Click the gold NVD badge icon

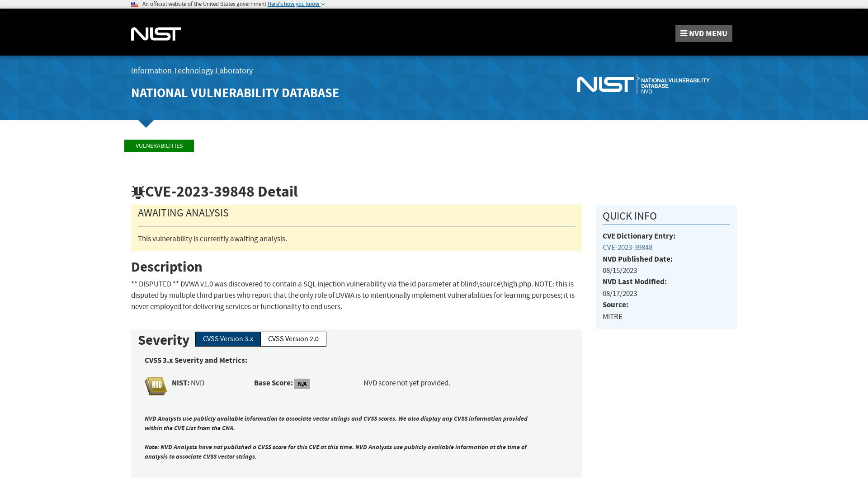156,386
